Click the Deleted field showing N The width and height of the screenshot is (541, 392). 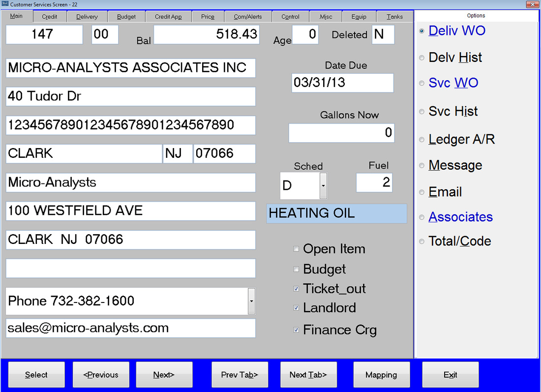click(x=383, y=34)
